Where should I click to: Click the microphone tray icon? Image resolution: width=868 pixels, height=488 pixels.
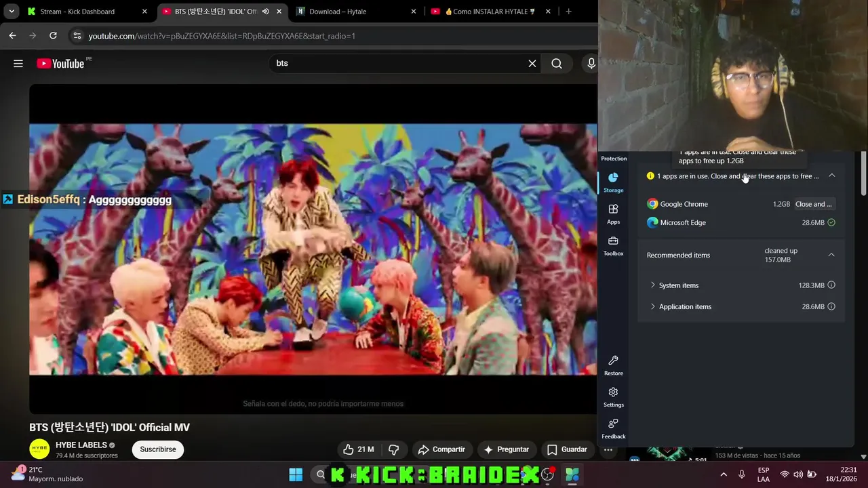(742, 474)
